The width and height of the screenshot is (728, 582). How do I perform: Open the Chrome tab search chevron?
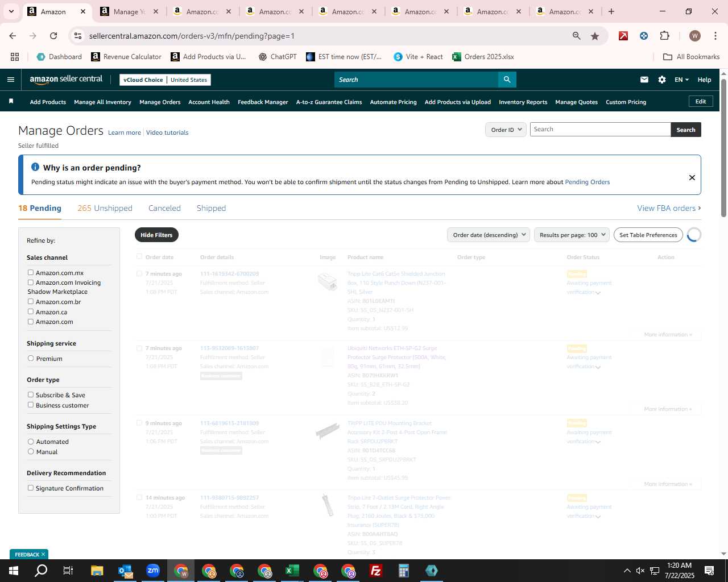[x=11, y=11]
